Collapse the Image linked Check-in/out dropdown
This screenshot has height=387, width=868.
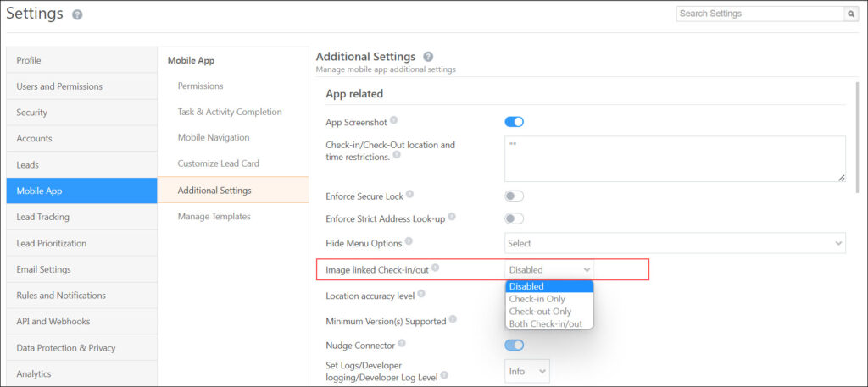pyautogui.click(x=549, y=270)
